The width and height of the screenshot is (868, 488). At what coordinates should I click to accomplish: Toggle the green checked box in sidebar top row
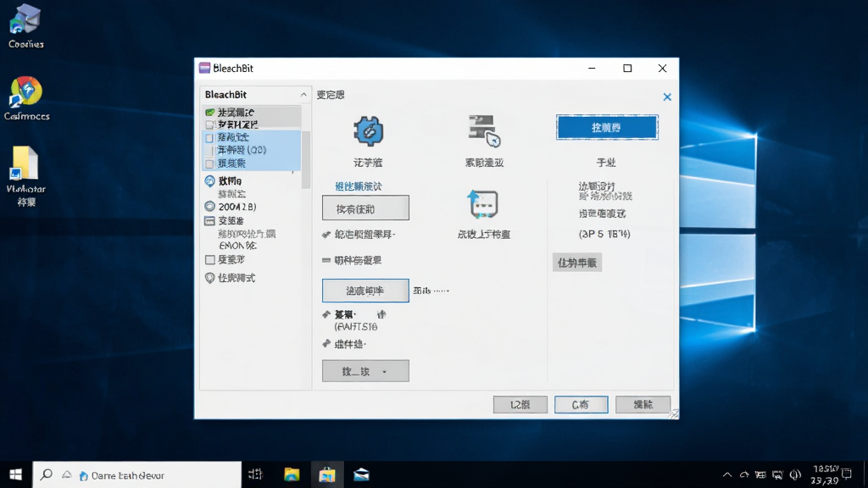[210, 113]
